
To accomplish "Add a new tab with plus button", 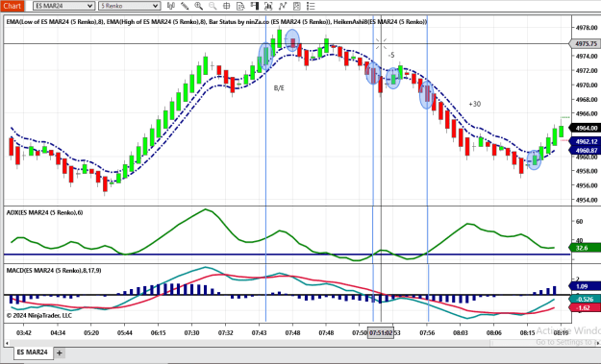I will tap(60, 352).
